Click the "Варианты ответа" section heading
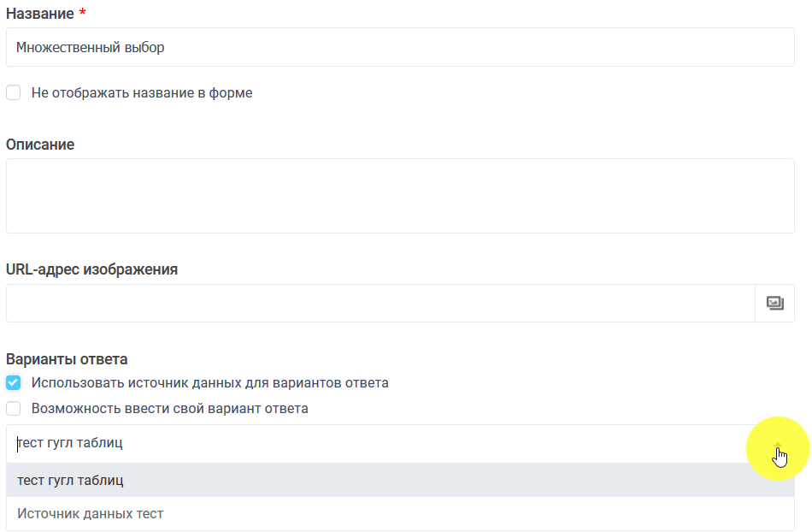The height and width of the screenshot is (532, 812). (67, 359)
